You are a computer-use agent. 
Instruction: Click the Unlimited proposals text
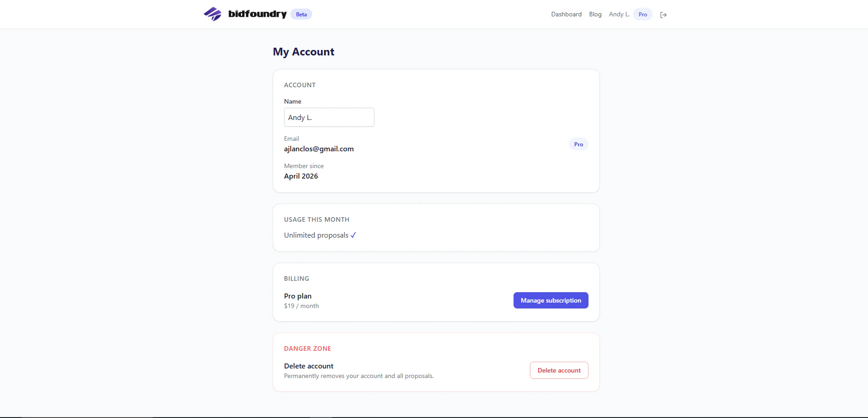point(316,235)
